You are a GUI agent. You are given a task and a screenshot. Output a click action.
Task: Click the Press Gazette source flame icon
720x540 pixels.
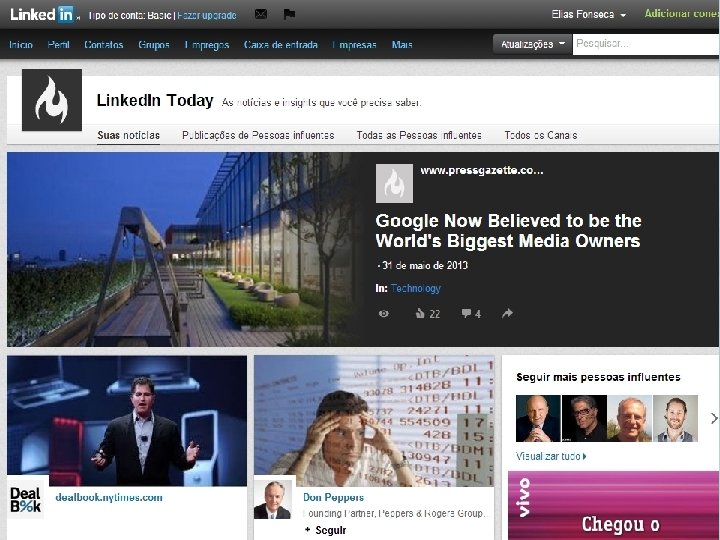point(394,183)
